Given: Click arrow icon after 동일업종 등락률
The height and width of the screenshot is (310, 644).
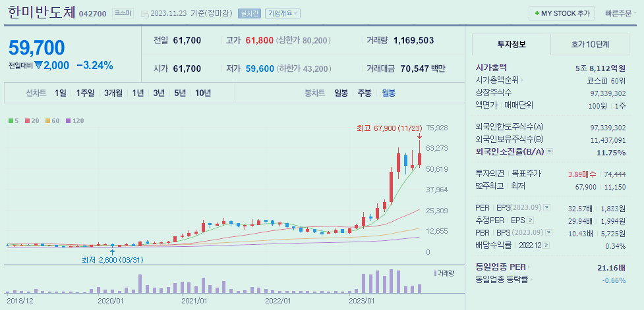Looking at the screenshot, I should click(532, 280).
